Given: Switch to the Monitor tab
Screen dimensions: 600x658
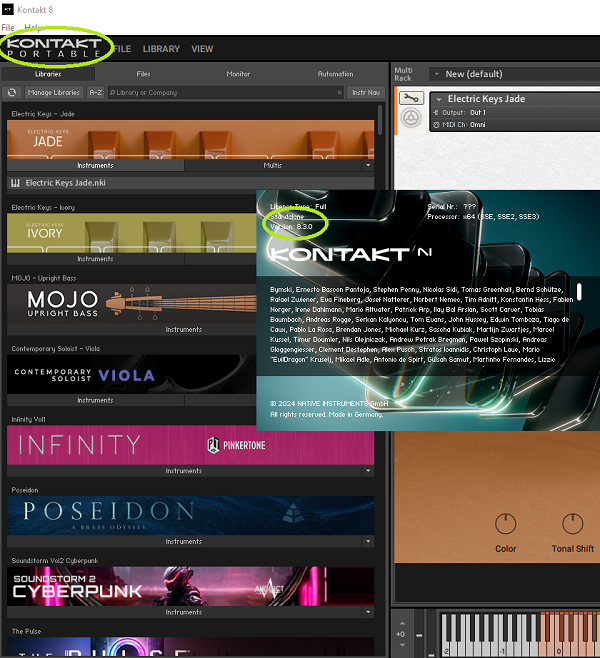Looking at the screenshot, I should (238, 74).
